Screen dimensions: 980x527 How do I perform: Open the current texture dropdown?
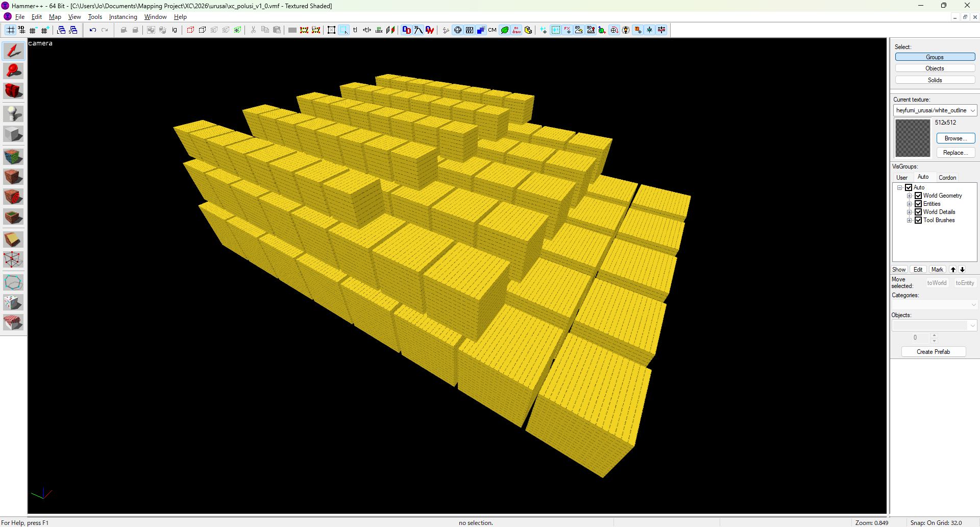point(935,110)
